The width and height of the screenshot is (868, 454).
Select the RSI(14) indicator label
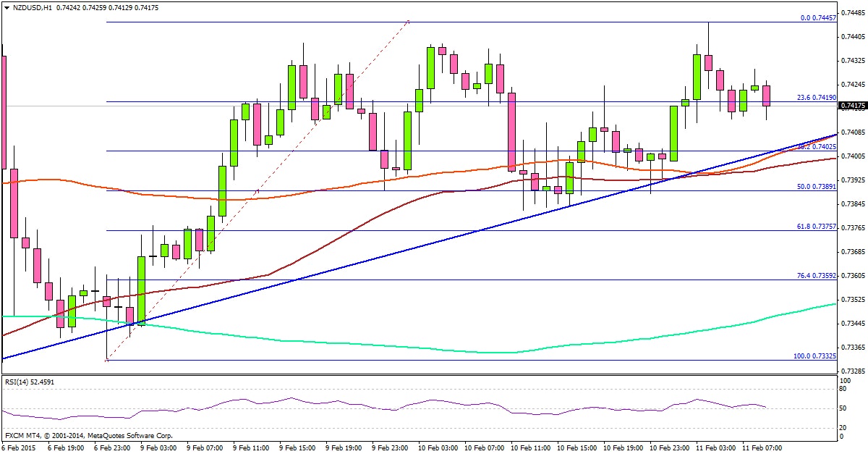click(29, 382)
